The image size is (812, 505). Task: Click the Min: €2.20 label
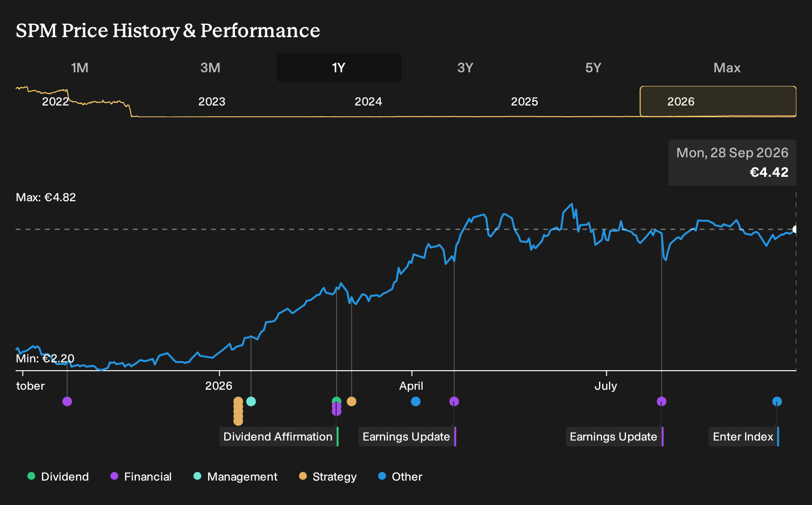[x=45, y=358]
